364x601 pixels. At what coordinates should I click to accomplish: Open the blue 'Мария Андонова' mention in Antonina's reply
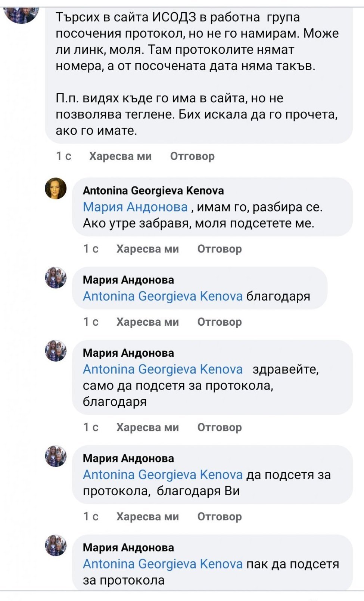click(135, 207)
